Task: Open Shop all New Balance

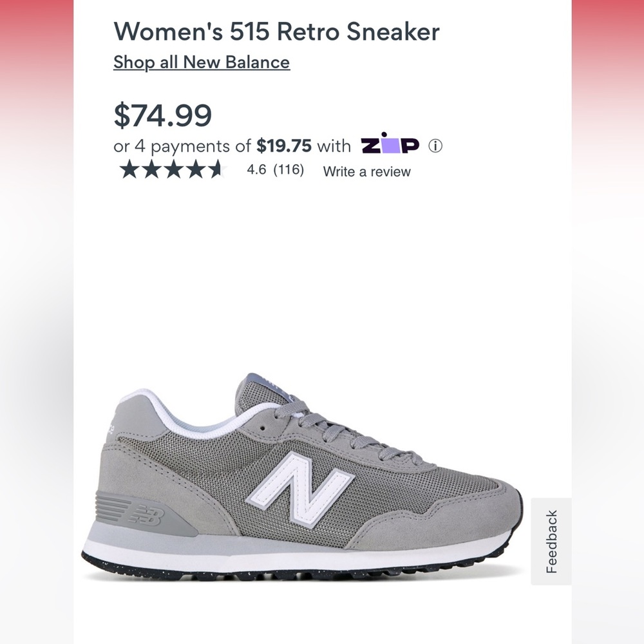Action: (201, 62)
